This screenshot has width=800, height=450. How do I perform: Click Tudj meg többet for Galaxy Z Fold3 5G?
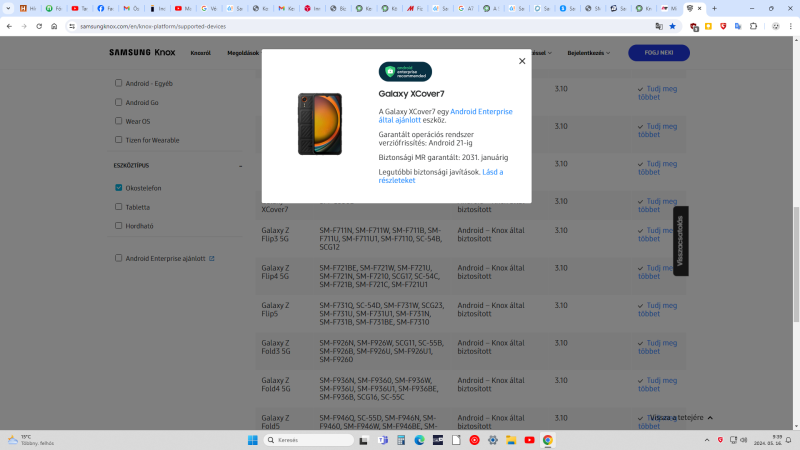pyautogui.click(x=657, y=347)
